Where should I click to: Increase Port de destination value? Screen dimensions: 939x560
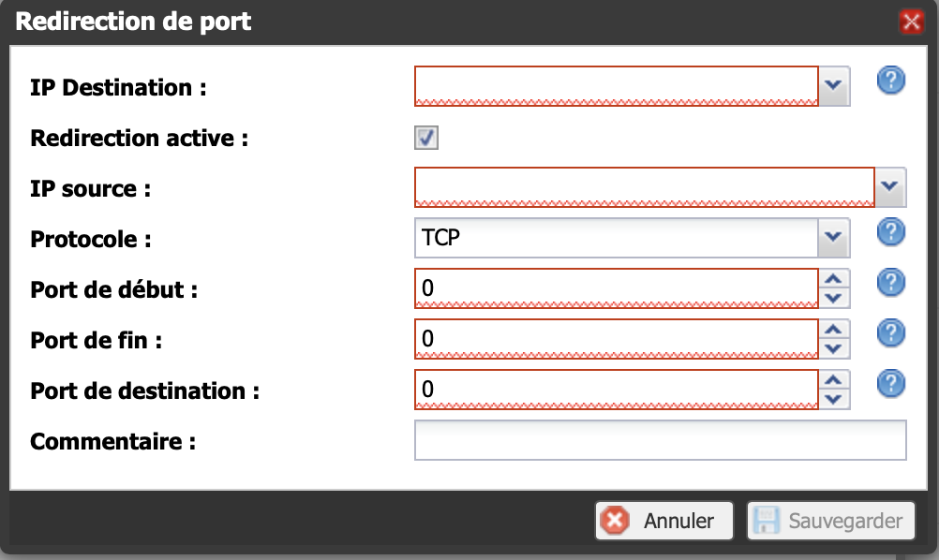tap(834, 379)
